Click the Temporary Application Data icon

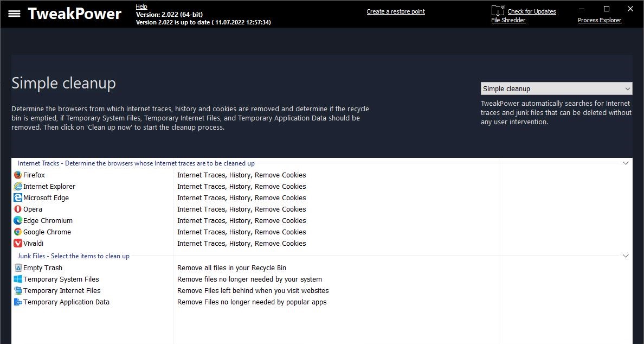(18, 302)
